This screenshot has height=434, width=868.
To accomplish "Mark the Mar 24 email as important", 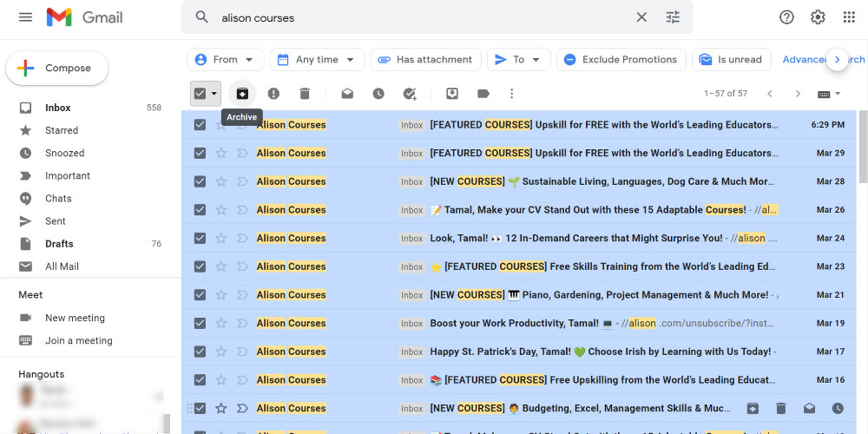I will (242, 238).
